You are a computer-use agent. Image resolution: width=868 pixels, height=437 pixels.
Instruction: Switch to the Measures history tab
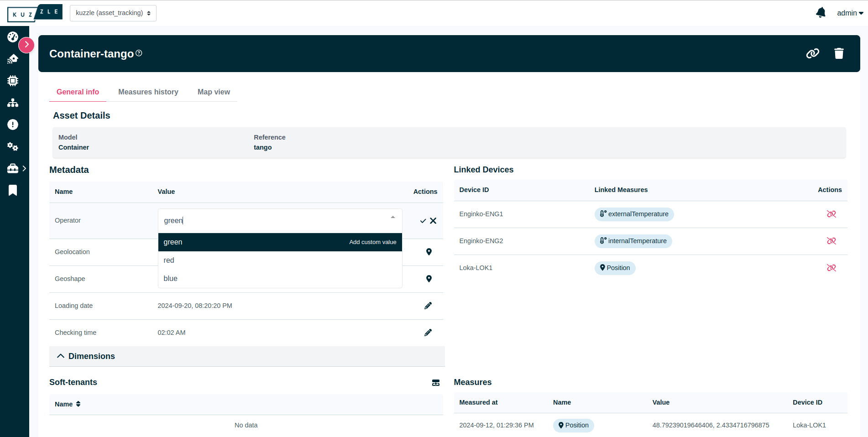(x=148, y=92)
